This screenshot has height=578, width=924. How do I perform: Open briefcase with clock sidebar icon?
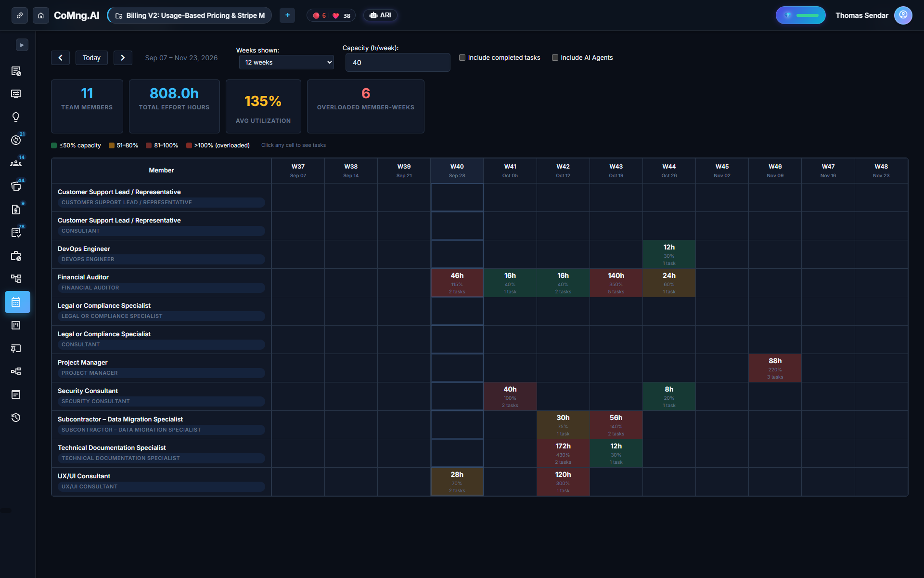pyautogui.click(x=16, y=256)
